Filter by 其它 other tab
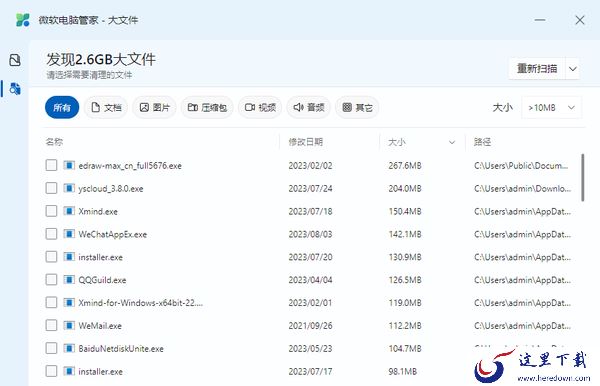 pos(357,107)
